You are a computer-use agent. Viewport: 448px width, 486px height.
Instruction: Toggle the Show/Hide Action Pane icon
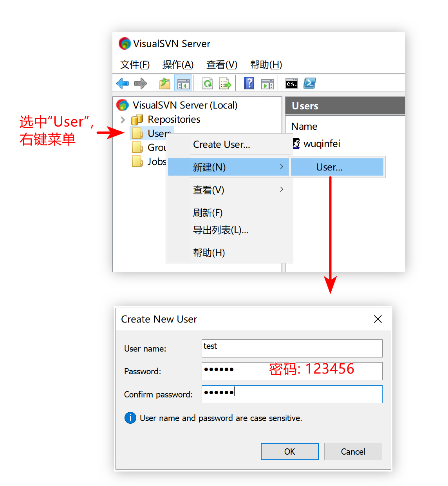(x=267, y=83)
